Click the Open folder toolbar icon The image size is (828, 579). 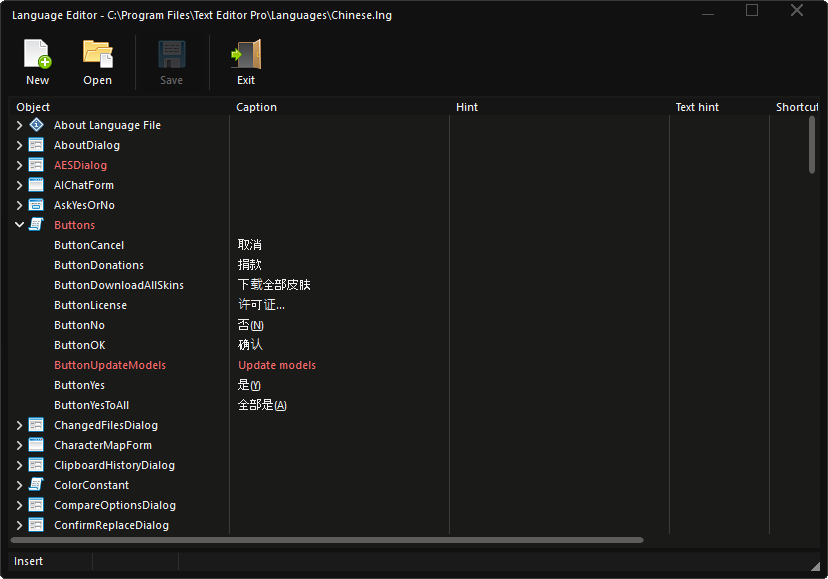coord(98,54)
